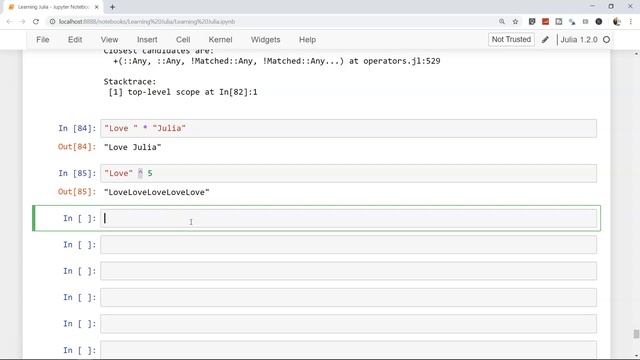
Task: Select the fourth empty code cell
Action: click(348, 298)
